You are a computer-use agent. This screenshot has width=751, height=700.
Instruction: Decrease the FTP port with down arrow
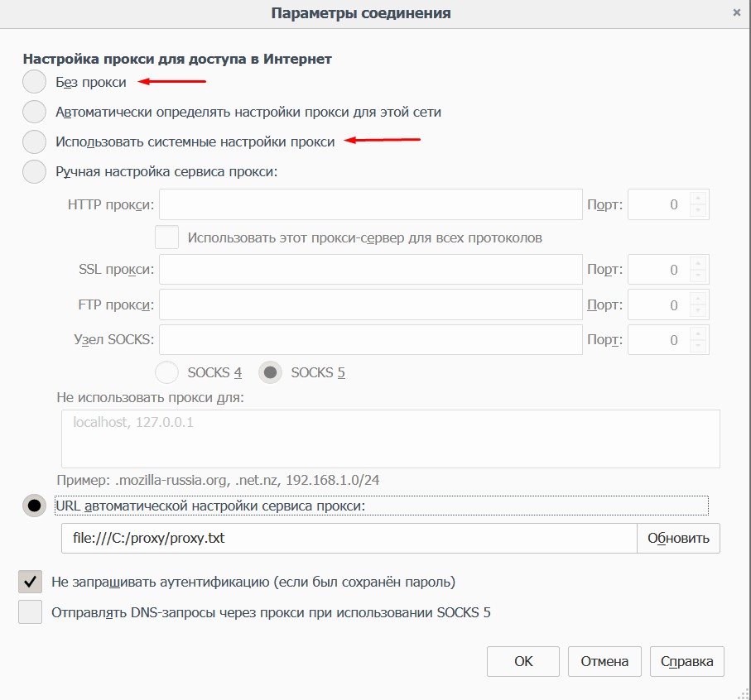click(x=698, y=310)
